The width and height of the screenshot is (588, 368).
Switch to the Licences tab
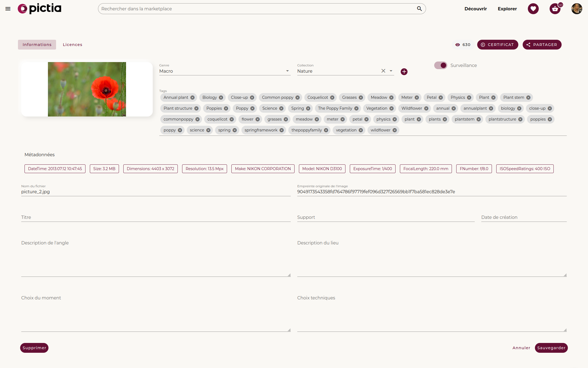pyautogui.click(x=72, y=45)
